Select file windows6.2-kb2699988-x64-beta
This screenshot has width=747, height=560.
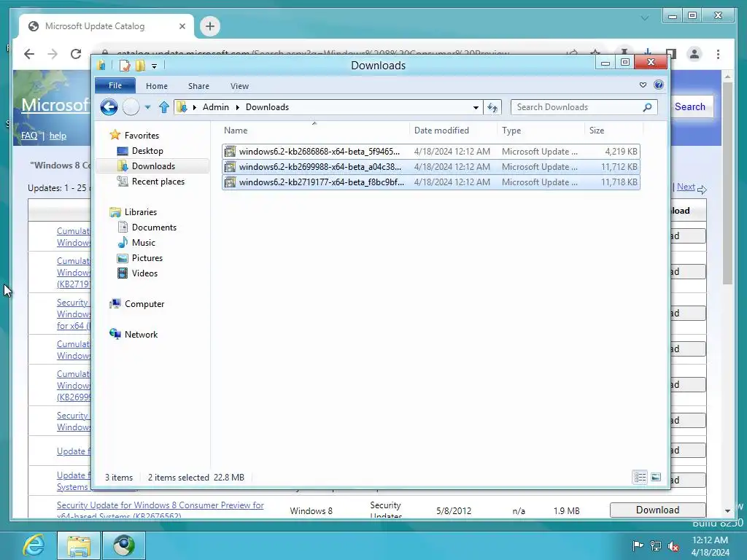click(430, 167)
